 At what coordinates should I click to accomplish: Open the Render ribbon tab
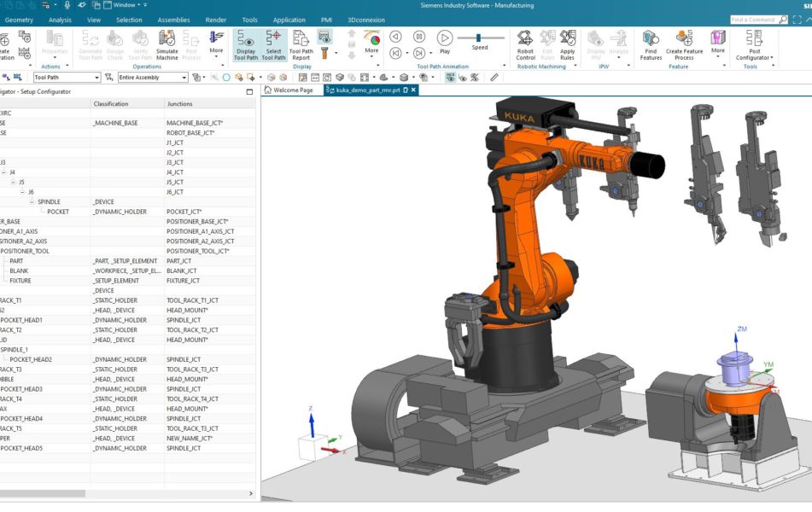(216, 20)
